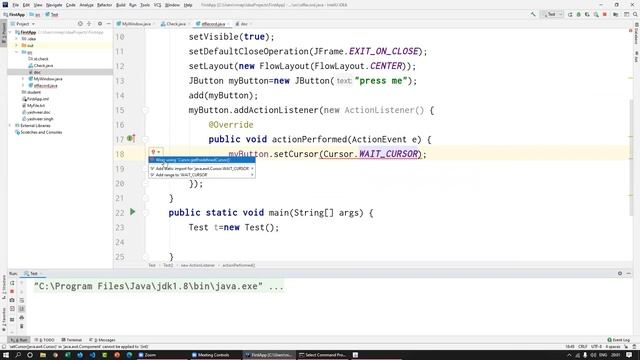Click the Rerun icon in top toolbar

click(x=570, y=14)
